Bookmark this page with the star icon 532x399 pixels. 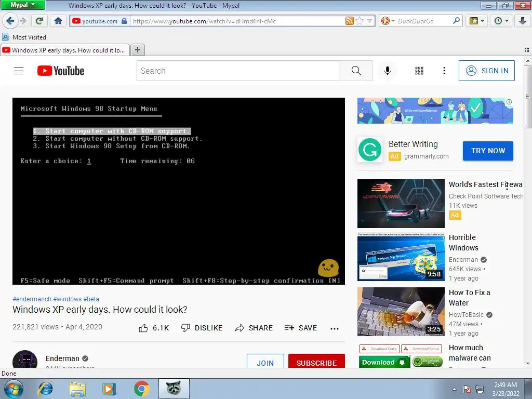pos(360,21)
